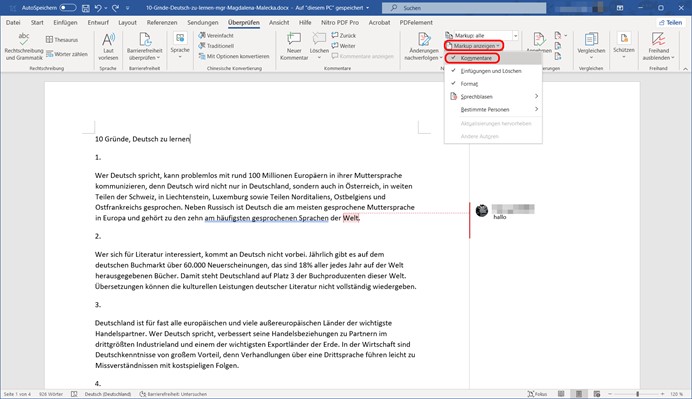Click Deutsch (Deutschland) language indicator
This screenshot has height=399, width=692.
(108, 394)
